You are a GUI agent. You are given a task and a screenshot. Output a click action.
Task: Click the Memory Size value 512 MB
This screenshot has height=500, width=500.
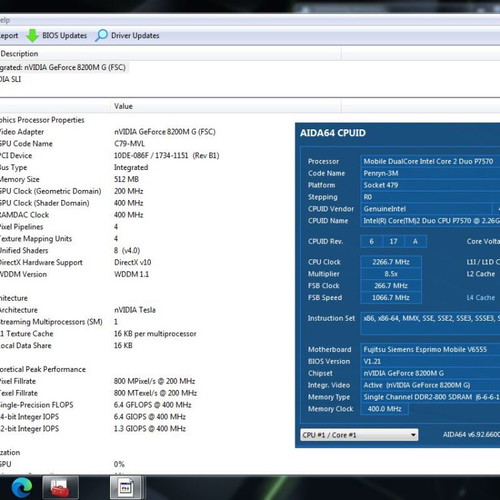126,179
